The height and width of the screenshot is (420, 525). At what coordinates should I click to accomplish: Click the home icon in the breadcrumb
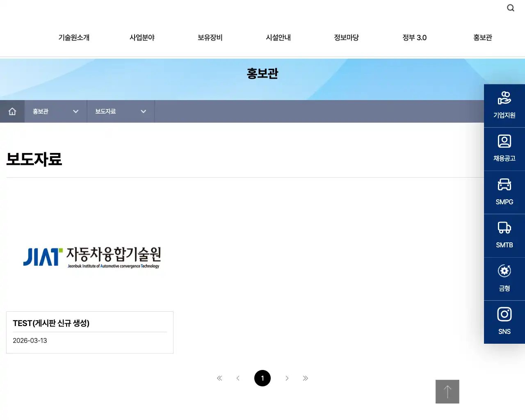(12, 111)
